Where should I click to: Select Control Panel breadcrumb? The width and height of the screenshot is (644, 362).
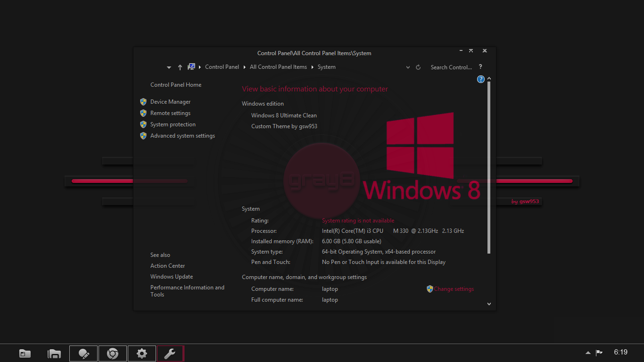point(222,67)
